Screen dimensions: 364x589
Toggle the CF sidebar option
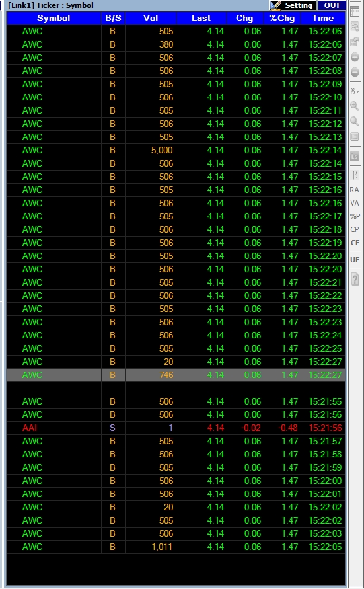(355, 243)
